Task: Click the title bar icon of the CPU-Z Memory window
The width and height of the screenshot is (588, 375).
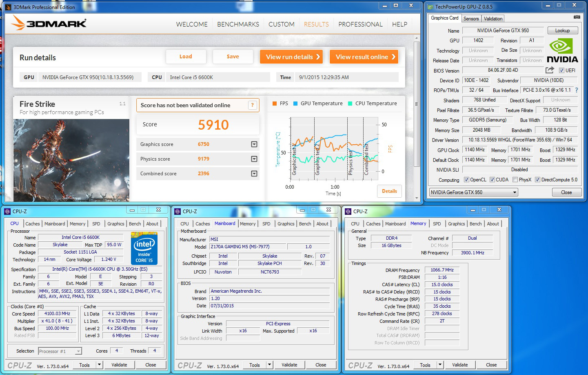Action: pos(348,211)
